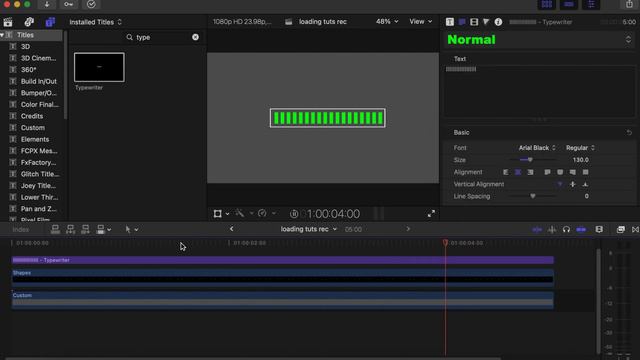This screenshot has height=360, width=640.
Task: Click the Import Media arrow icon
Action: [47, 4]
